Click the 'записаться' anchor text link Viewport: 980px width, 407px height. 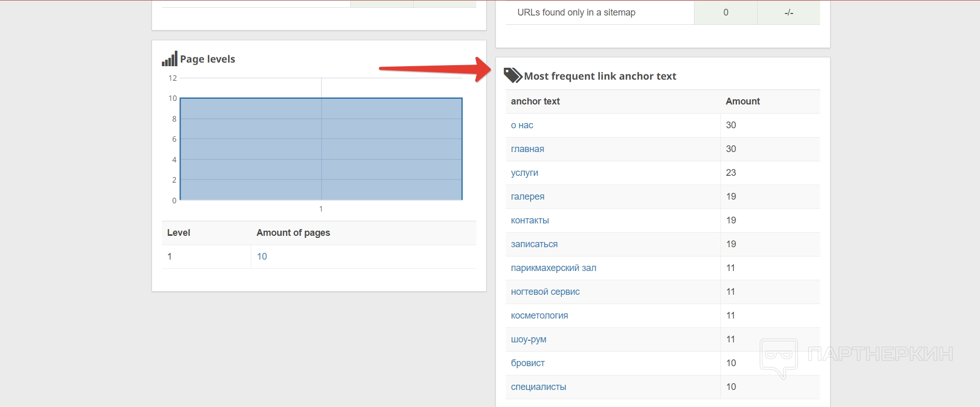point(534,244)
